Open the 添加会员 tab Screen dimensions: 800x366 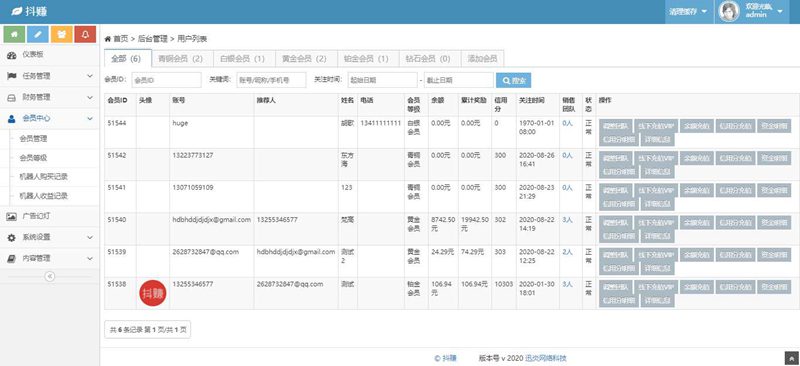click(x=482, y=58)
